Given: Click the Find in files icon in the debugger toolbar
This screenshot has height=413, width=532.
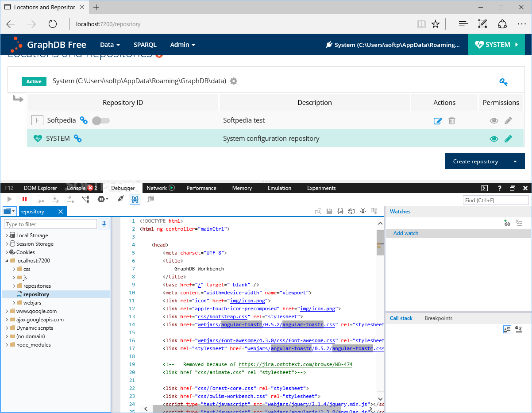Looking at the screenshot, I should [x=150, y=200].
